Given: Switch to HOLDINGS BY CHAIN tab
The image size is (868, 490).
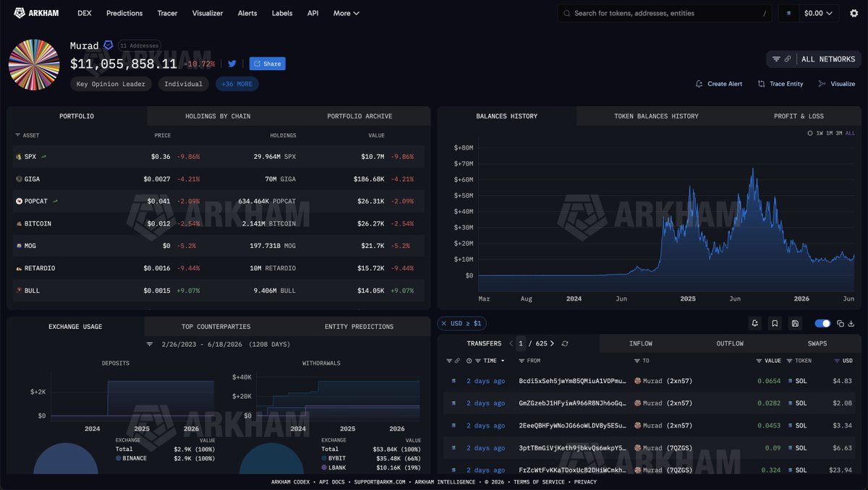Looking at the screenshot, I should pyautogui.click(x=218, y=116).
